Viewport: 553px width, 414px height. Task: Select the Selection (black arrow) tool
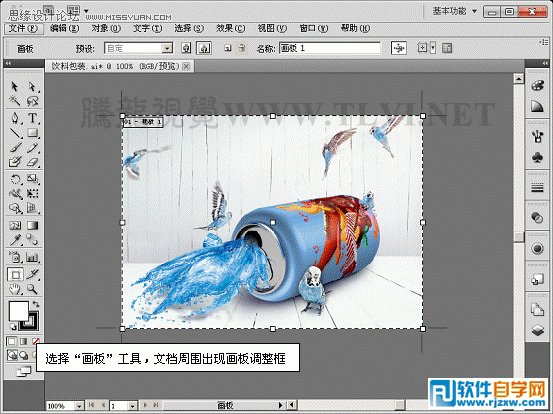[15, 87]
